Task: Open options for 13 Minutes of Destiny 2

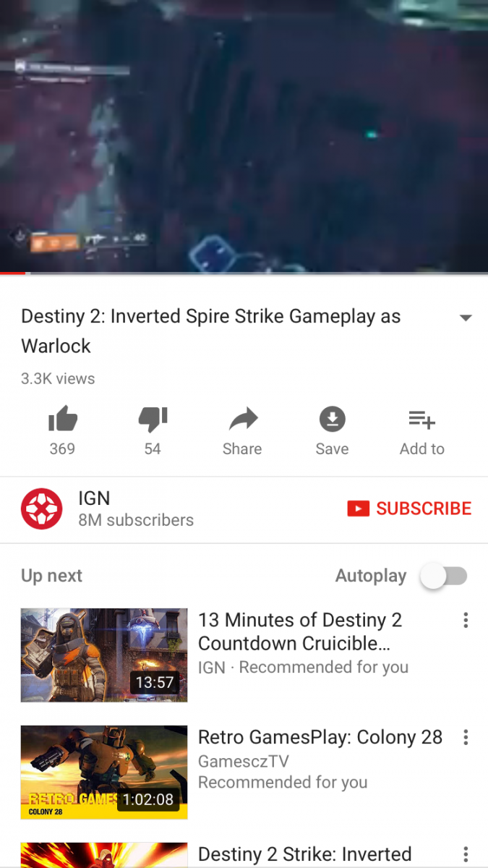Action: point(466,621)
